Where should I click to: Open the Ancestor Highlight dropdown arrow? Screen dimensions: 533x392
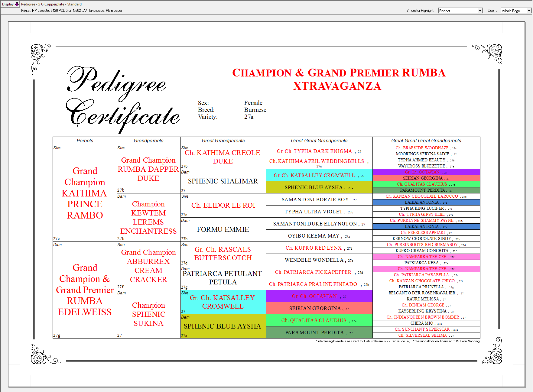coord(480,11)
